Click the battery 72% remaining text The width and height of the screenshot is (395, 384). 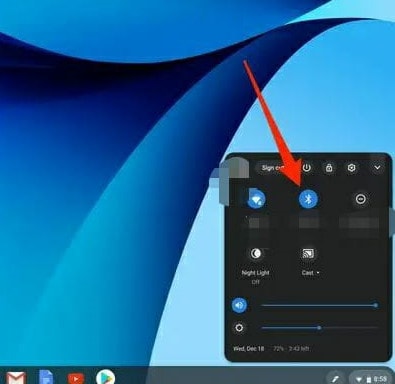click(x=291, y=349)
